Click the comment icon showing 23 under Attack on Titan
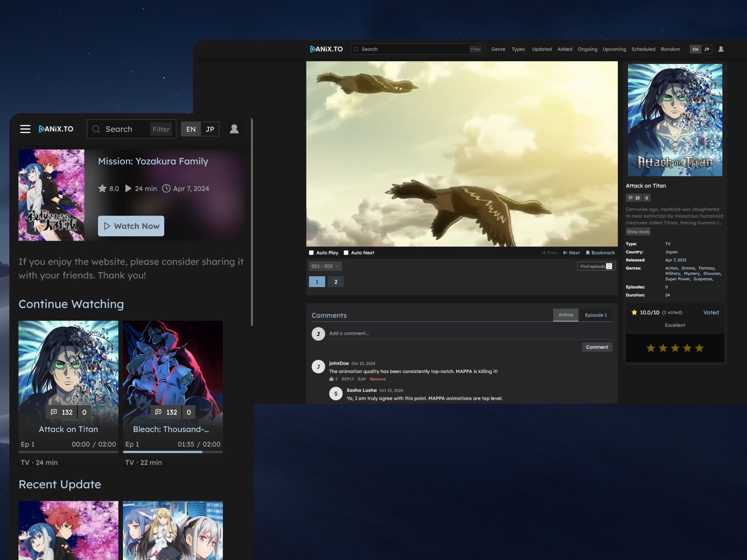747x560 pixels. [631, 198]
